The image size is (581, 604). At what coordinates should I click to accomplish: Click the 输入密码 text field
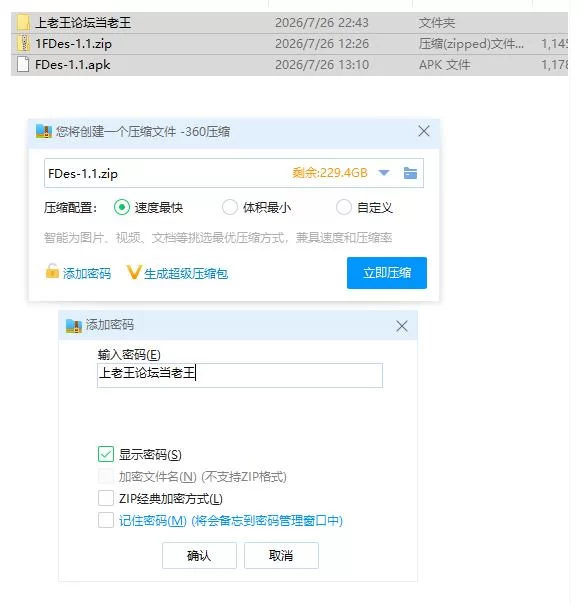click(240, 375)
